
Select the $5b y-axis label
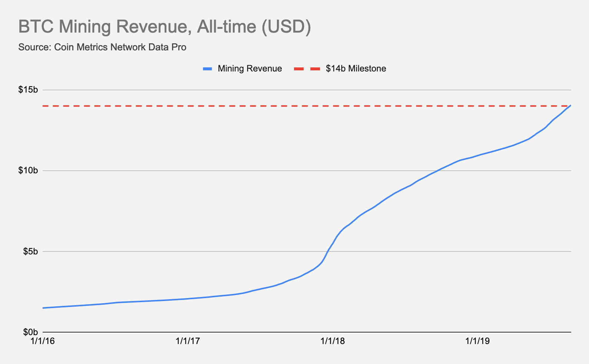[30, 251]
